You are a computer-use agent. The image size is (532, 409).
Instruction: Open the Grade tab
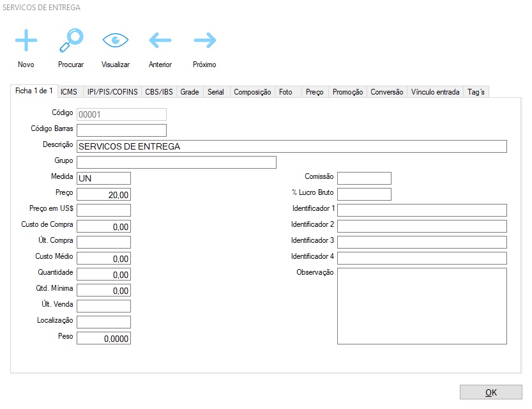point(190,92)
